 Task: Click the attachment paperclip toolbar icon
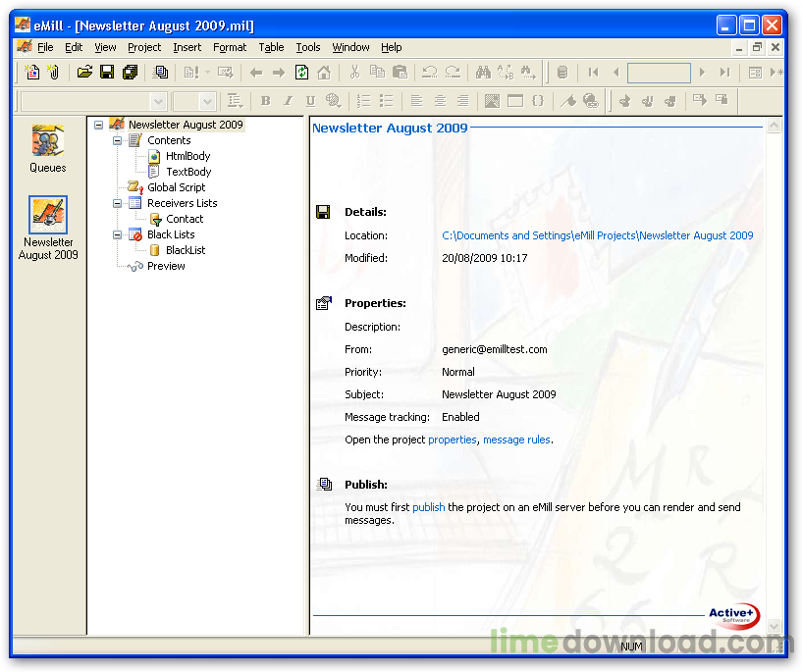54,73
